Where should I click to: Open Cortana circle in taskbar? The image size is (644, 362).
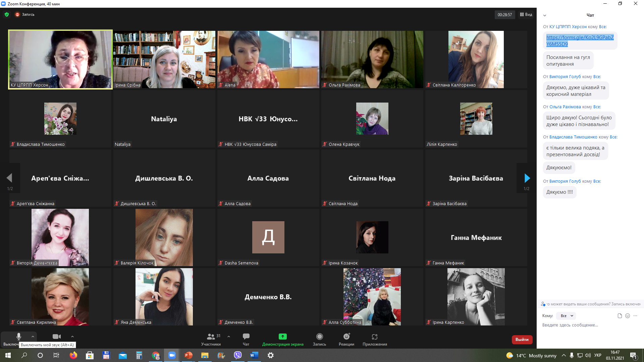[40, 355]
